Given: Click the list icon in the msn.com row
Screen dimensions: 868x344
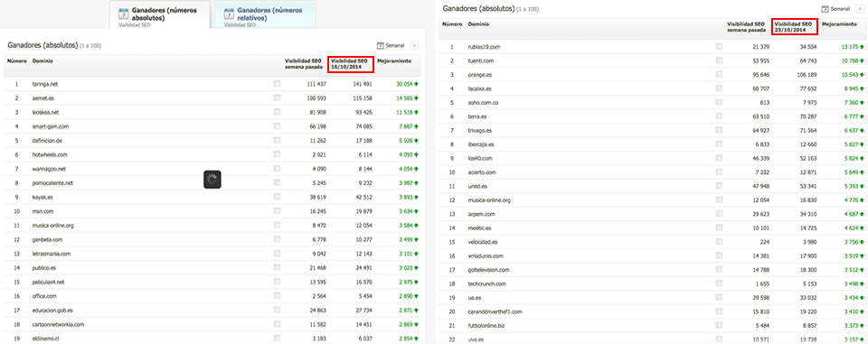Looking at the screenshot, I should tap(277, 211).
